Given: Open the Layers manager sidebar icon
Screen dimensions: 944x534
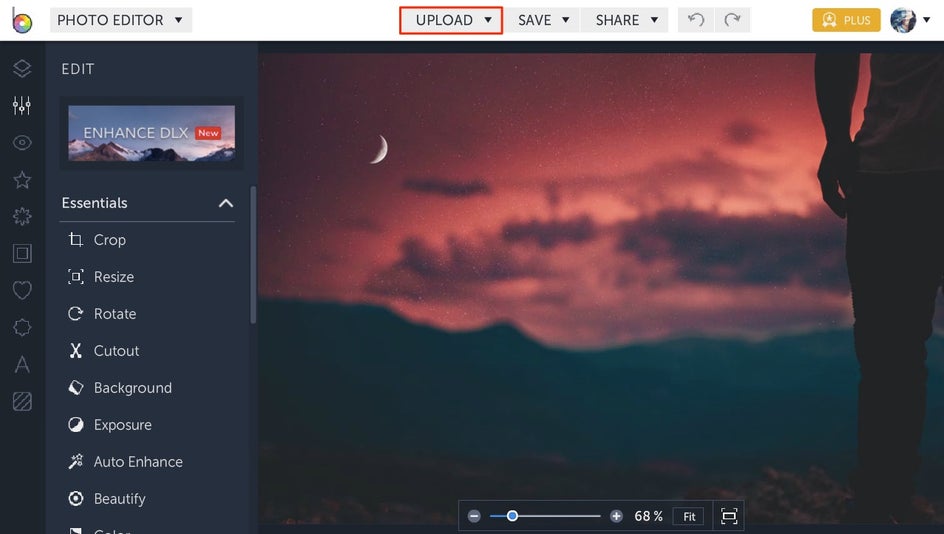Looking at the screenshot, I should 22,69.
